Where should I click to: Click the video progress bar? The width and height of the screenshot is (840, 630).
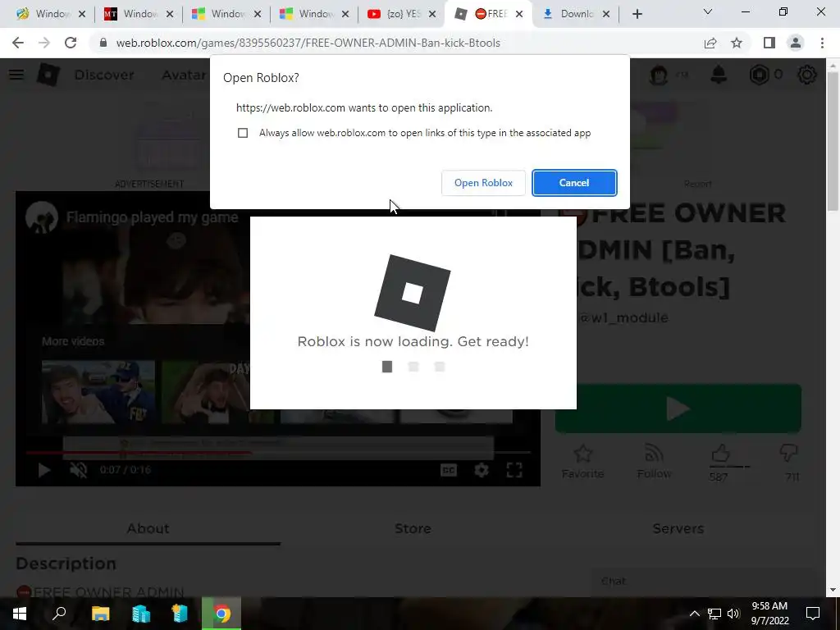(x=278, y=453)
